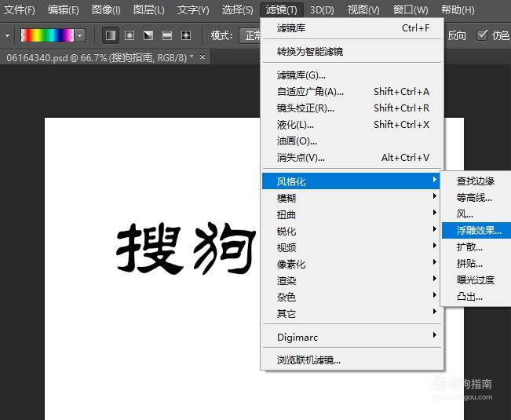Open the rainbow gradient swatch editor
This screenshot has height=420, width=511.
(47, 35)
